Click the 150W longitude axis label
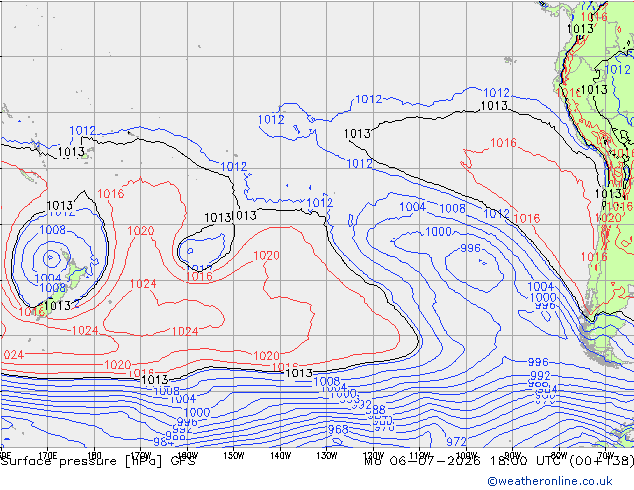 [x=234, y=456]
